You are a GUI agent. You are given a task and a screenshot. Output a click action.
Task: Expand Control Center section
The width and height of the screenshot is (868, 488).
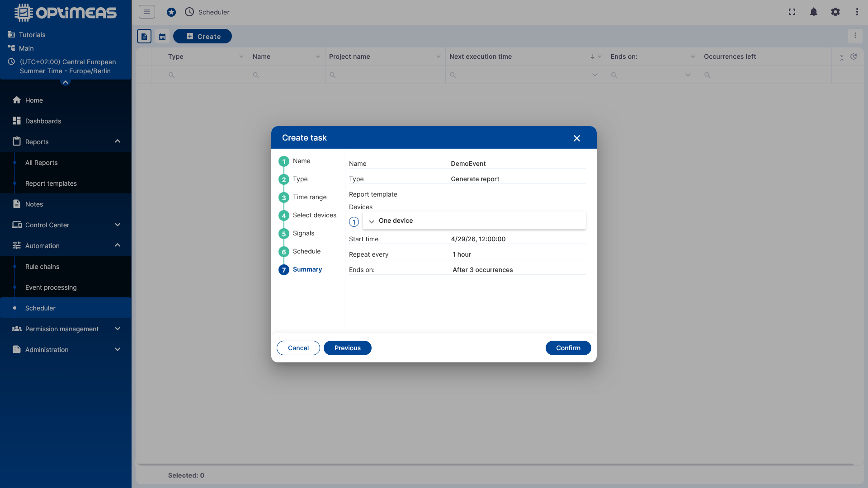[x=118, y=225]
